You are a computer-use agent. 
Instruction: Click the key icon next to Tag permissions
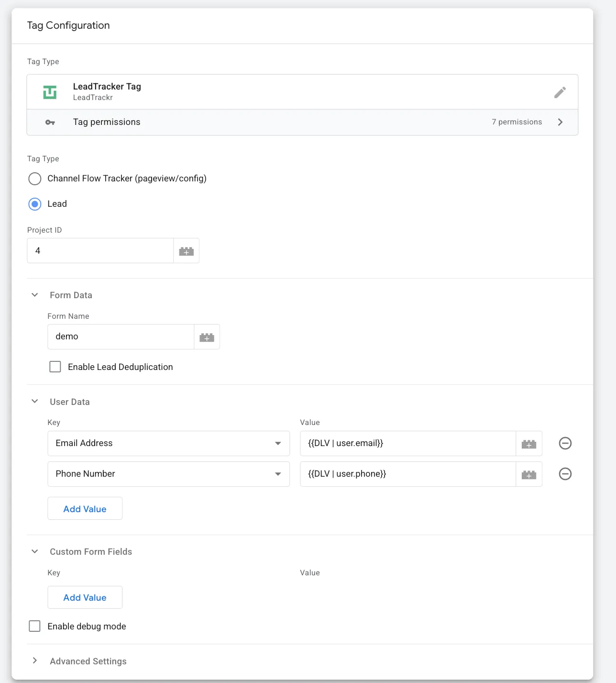(x=50, y=122)
